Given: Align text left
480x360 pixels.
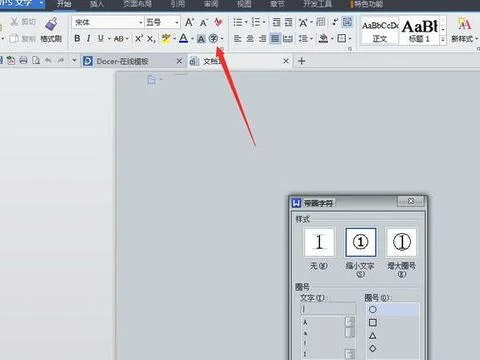Looking at the screenshot, I should (x=237, y=39).
